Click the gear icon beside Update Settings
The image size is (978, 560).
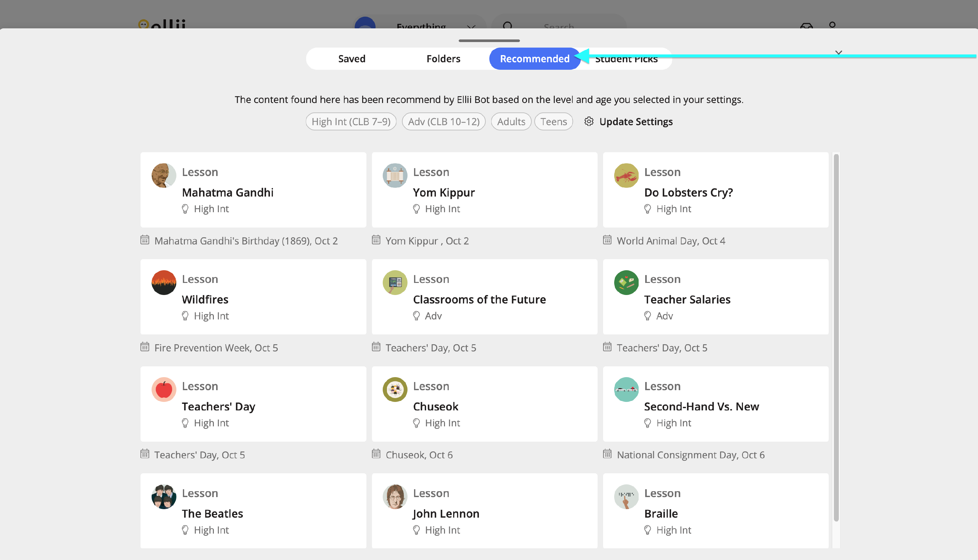click(588, 122)
